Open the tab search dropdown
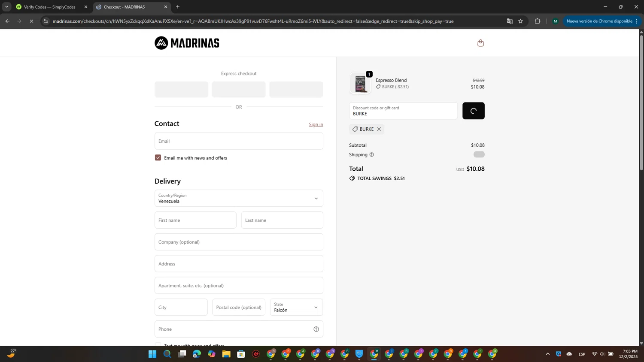 pyautogui.click(x=6, y=7)
